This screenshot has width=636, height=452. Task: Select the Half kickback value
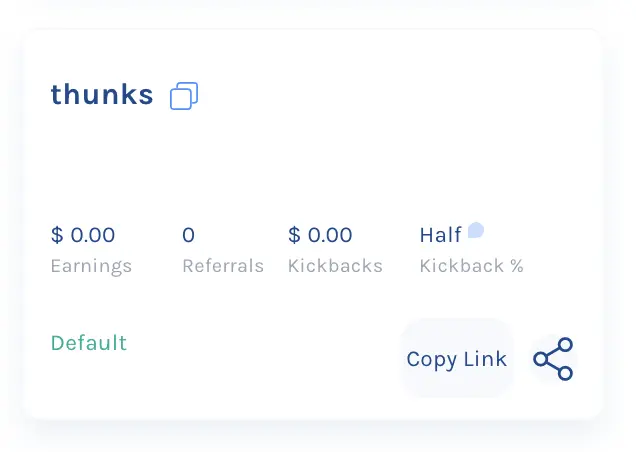[x=440, y=235]
